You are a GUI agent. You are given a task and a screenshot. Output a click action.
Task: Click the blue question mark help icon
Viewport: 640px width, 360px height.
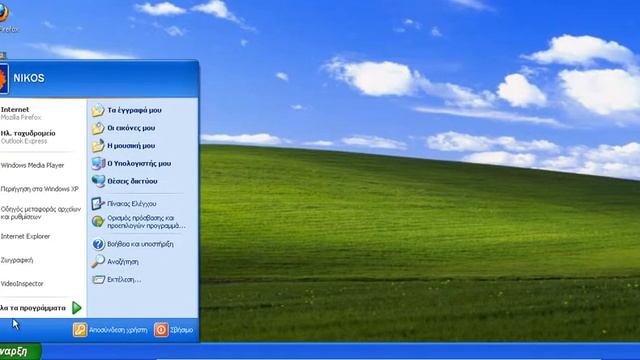coord(98,244)
